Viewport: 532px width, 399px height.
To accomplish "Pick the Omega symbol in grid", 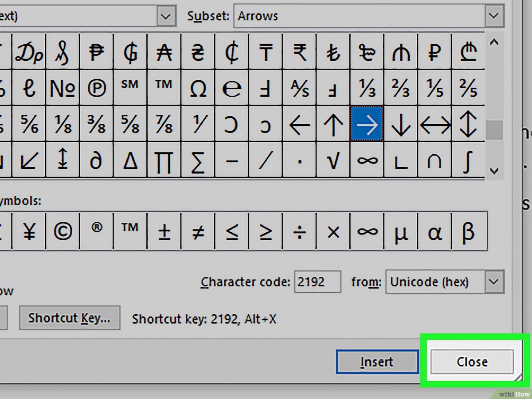I will tap(198, 89).
